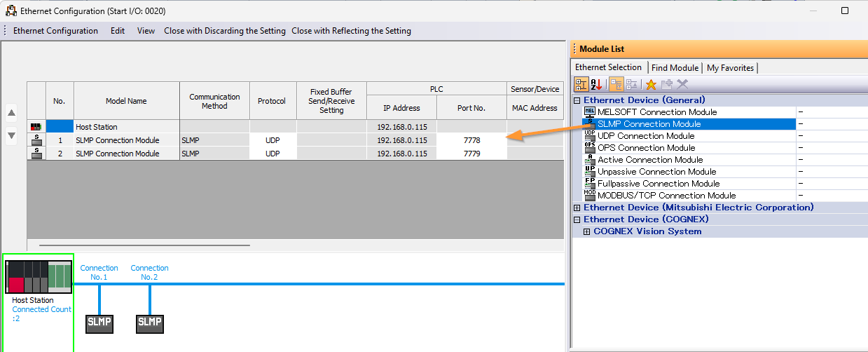Image resolution: width=868 pixels, height=352 pixels.
Task: Click the Active Connection Module icon
Action: coord(589,160)
